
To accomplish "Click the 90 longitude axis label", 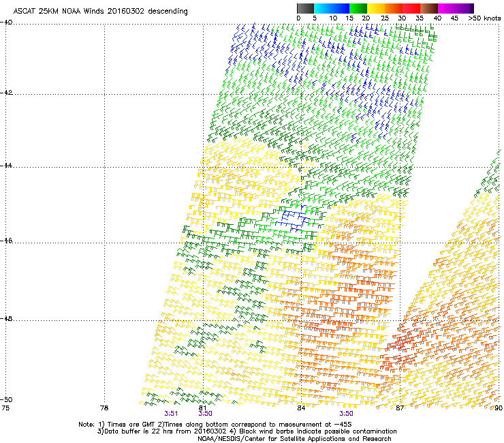I will click(x=499, y=408).
